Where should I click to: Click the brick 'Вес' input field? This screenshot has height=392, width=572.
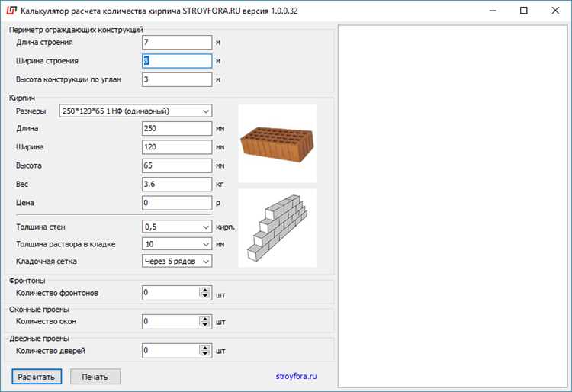pos(176,184)
